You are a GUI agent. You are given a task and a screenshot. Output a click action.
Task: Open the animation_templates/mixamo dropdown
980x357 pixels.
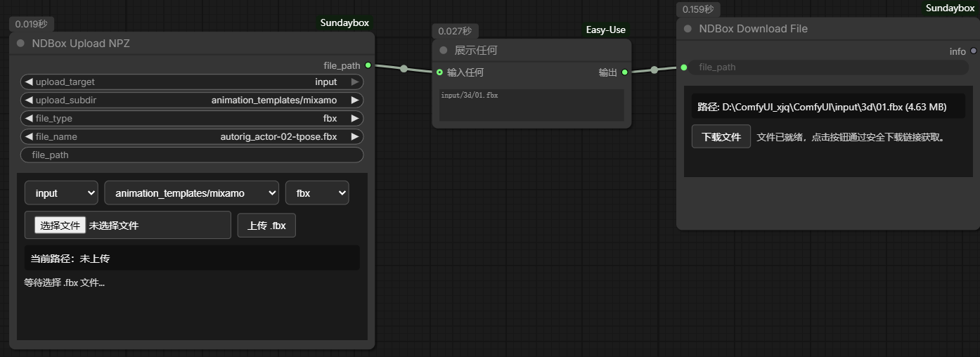point(191,193)
